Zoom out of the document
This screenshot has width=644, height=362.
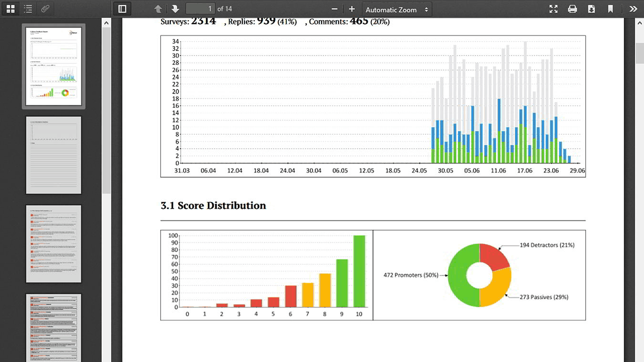tap(334, 8)
